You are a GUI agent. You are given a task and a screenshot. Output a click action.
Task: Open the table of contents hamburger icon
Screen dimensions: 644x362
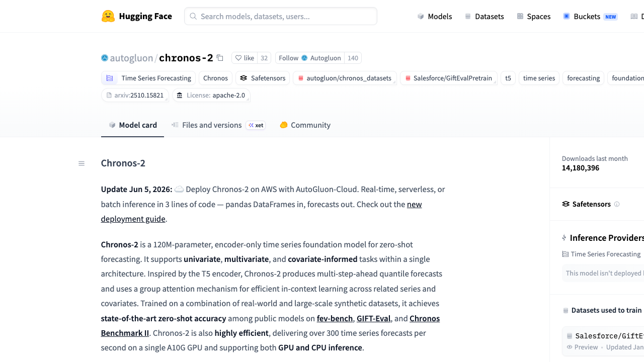click(82, 163)
